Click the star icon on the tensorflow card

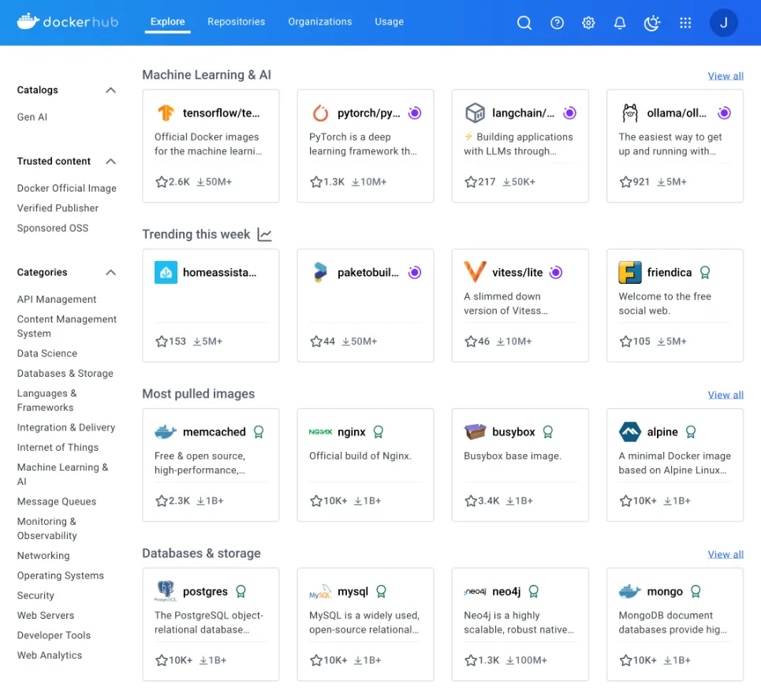point(162,181)
